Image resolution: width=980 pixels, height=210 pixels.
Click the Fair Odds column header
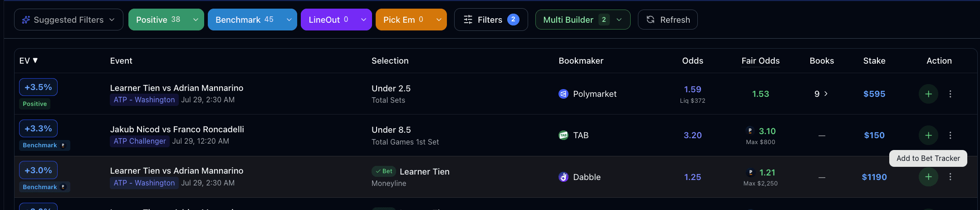[760, 60]
